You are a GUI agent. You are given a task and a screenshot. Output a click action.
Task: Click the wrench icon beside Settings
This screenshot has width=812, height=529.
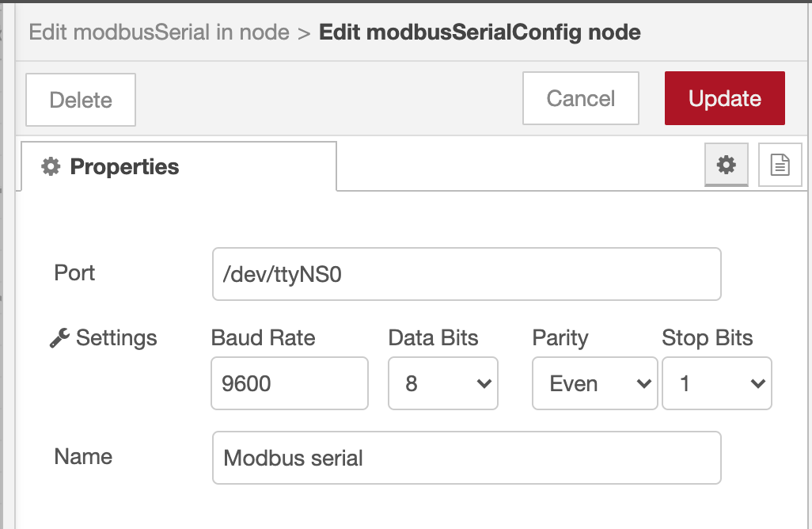(59, 339)
